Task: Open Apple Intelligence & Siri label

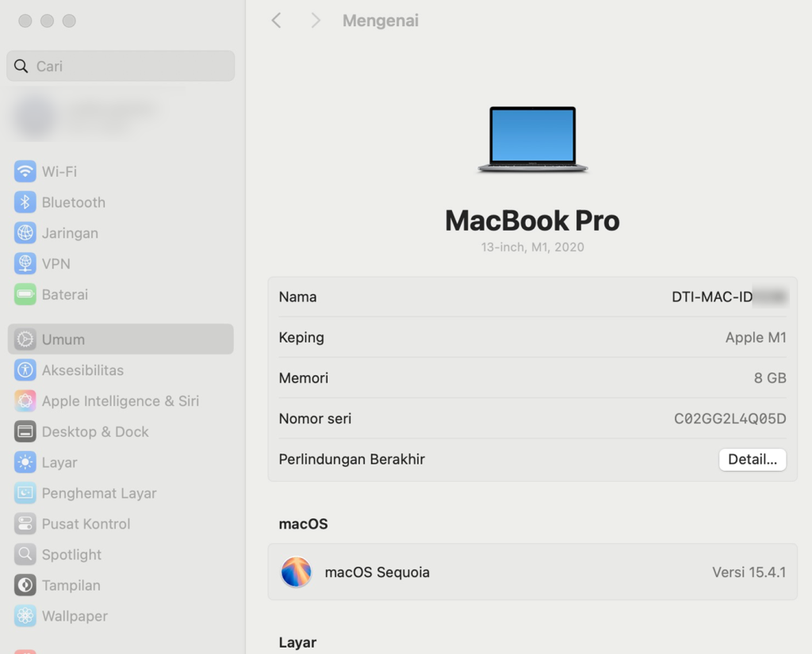Action: point(121,401)
